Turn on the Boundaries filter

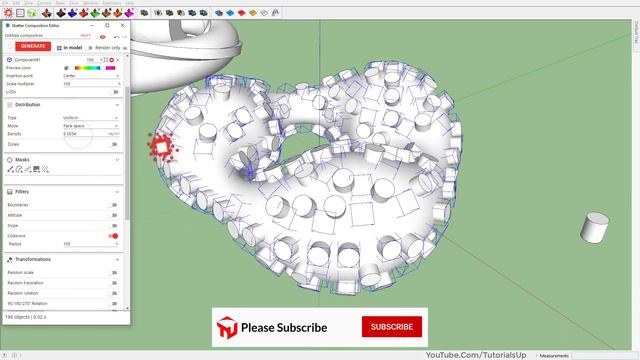[x=114, y=205]
